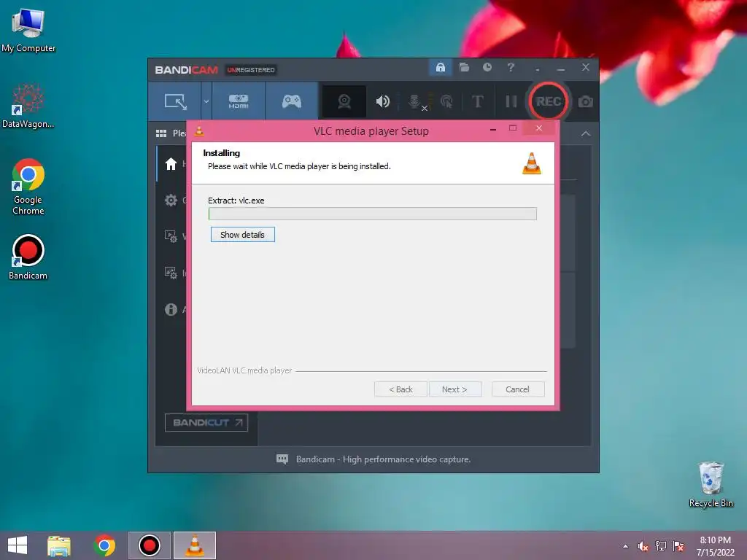Click Bandicam message chat icon at bottom
747x560 pixels.
282,459
